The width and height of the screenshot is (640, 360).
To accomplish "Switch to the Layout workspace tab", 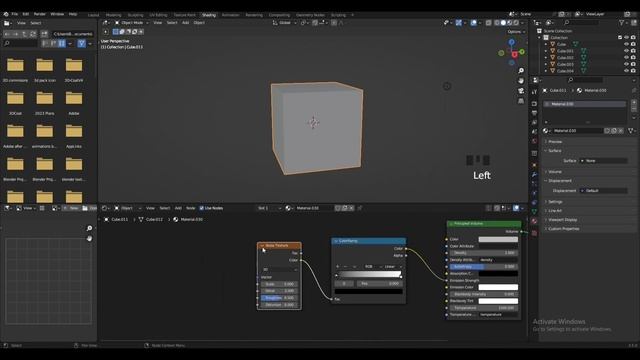I will 93,15.
